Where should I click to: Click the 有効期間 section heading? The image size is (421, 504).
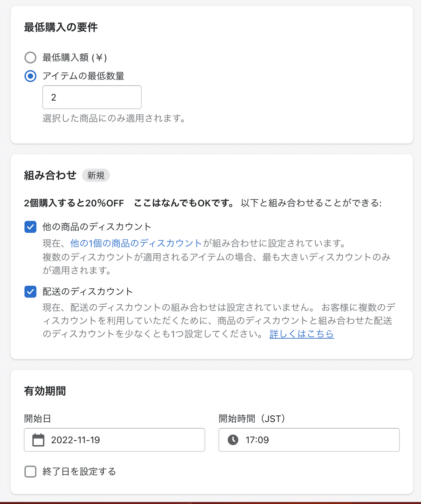tap(45, 391)
